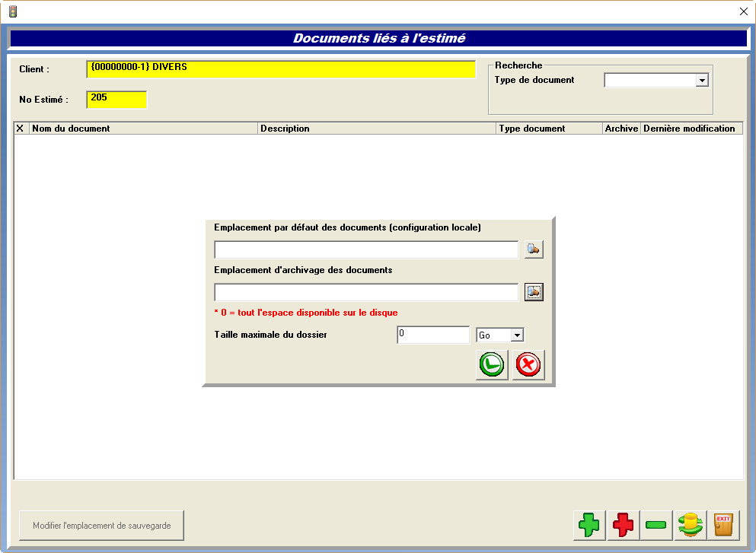The height and width of the screenshot is (553, 756).
Task: Click the Nom du document column header
Action: (144, 129)
